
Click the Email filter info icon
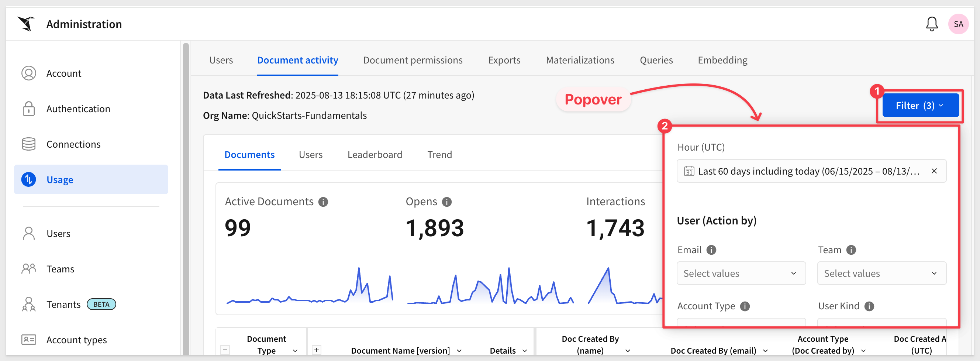(711, 250)
